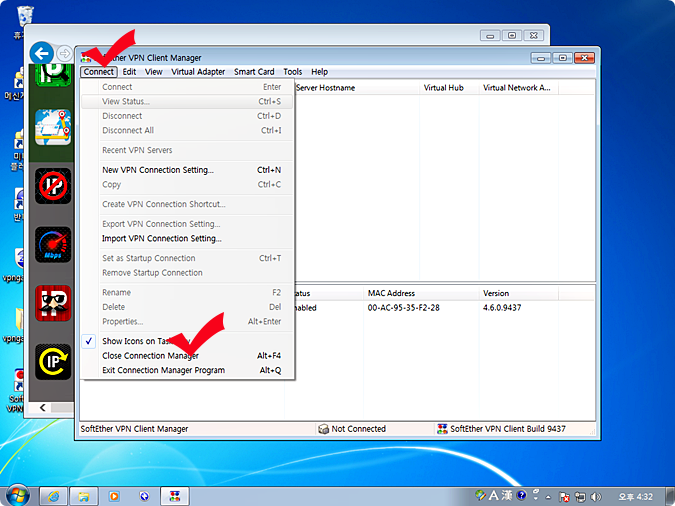Click the Not Connected status icon

323,429
